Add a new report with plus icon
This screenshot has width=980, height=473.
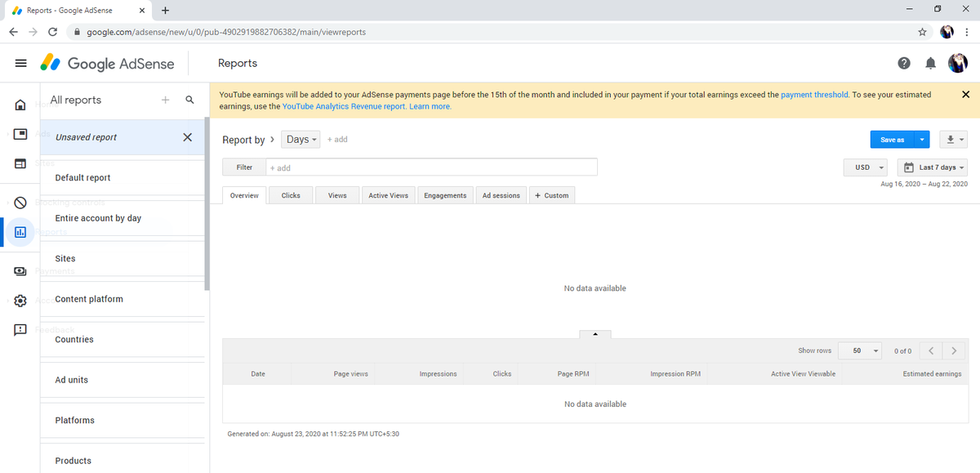[x=165, y=100]
